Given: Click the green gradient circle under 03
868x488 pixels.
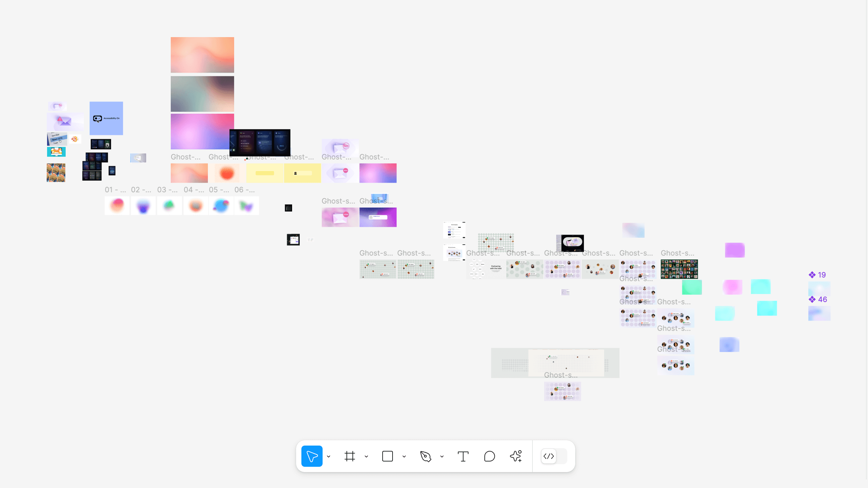Looking at the screenshot, I should click(169, 206).
